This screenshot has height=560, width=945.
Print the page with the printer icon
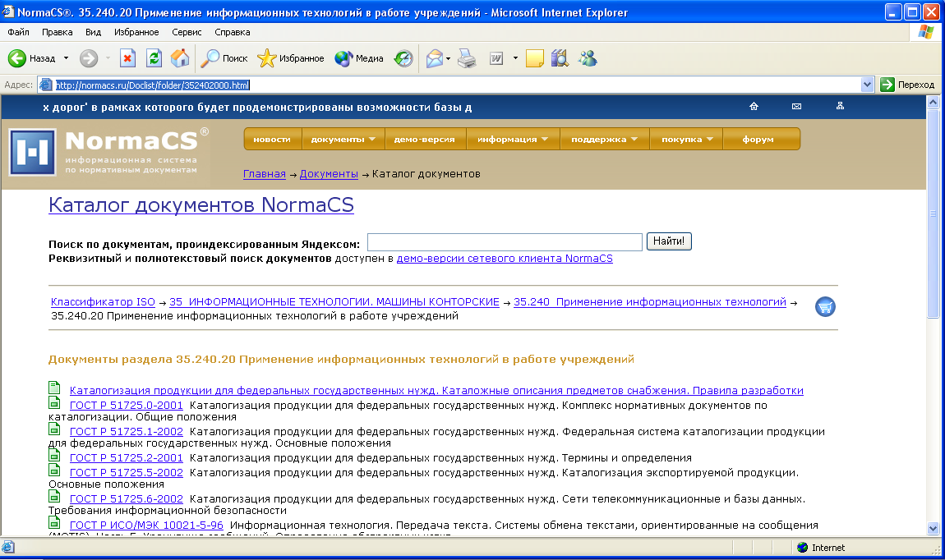(467, 58)
